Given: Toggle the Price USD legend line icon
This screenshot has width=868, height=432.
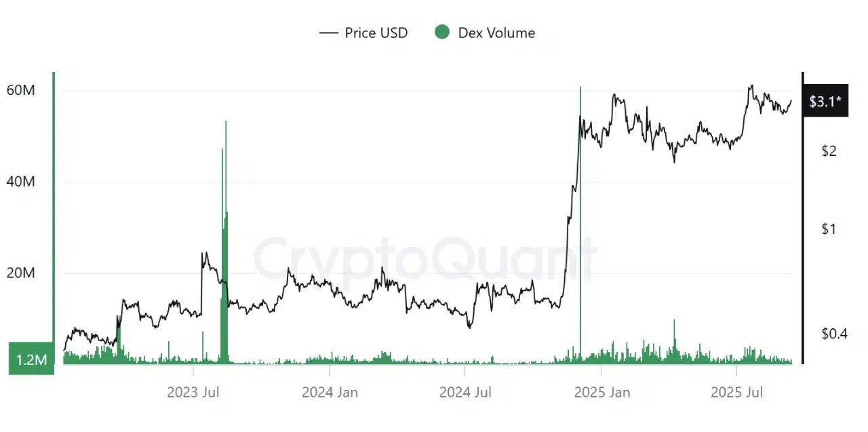Looking at the screenshot, I should (328, 33).
